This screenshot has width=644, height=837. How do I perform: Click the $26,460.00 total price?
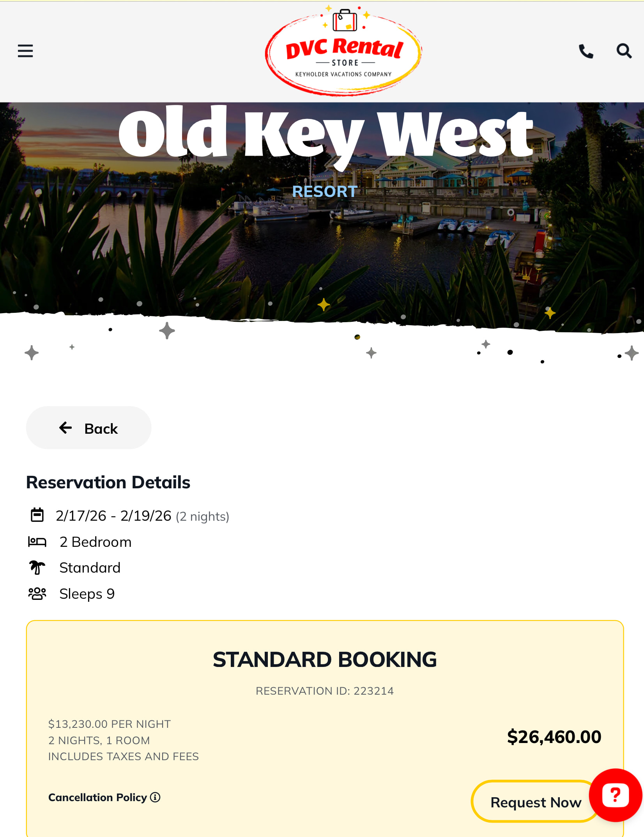[x=554, y=737]
